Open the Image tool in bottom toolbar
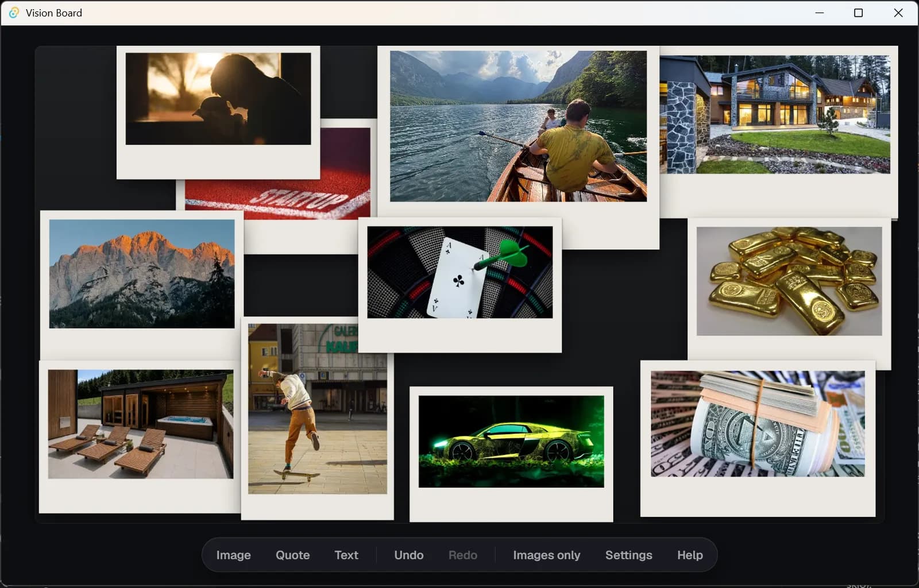Screen dimensions: 919x588 (233, 555)
